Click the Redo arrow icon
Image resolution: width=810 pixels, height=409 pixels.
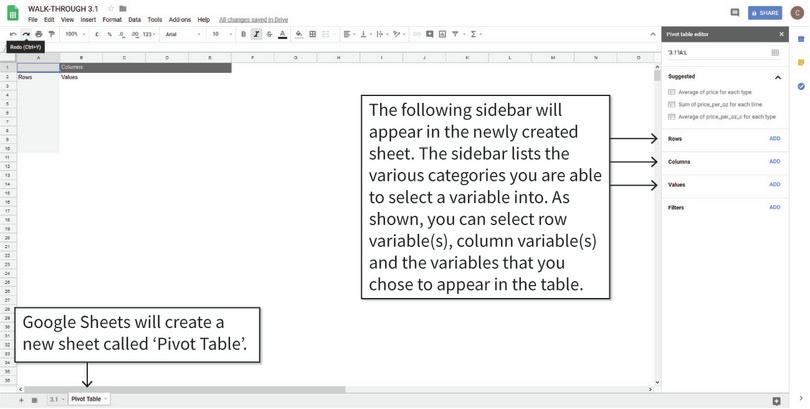click(26, 34)
